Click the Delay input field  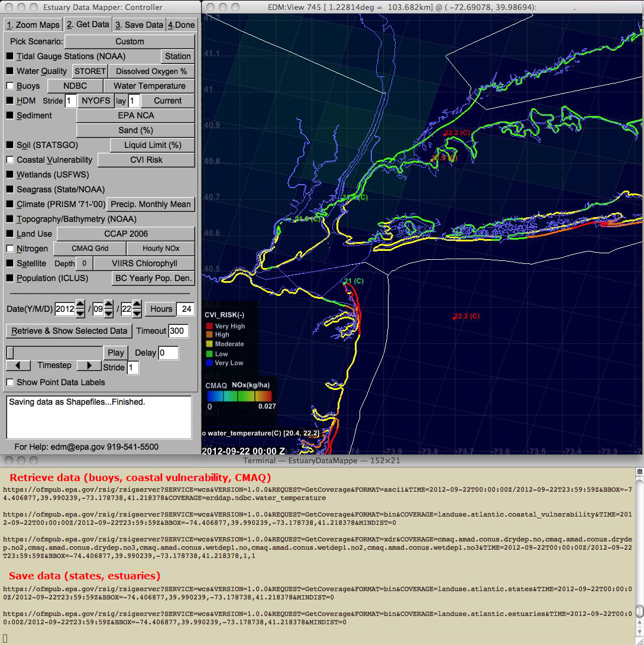[168, 353]
